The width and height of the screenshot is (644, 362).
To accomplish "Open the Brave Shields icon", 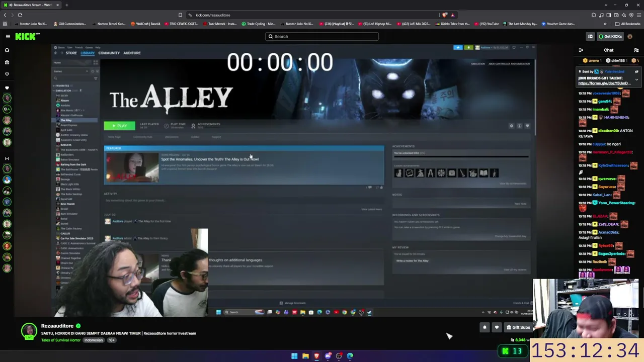I will 445,15.
